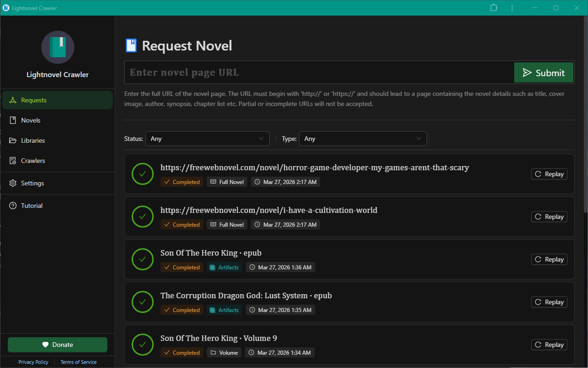Viewport: 588px width, 368px height.
Task: Click green check circle on Corruption Dragon God row
Action: 143,302
